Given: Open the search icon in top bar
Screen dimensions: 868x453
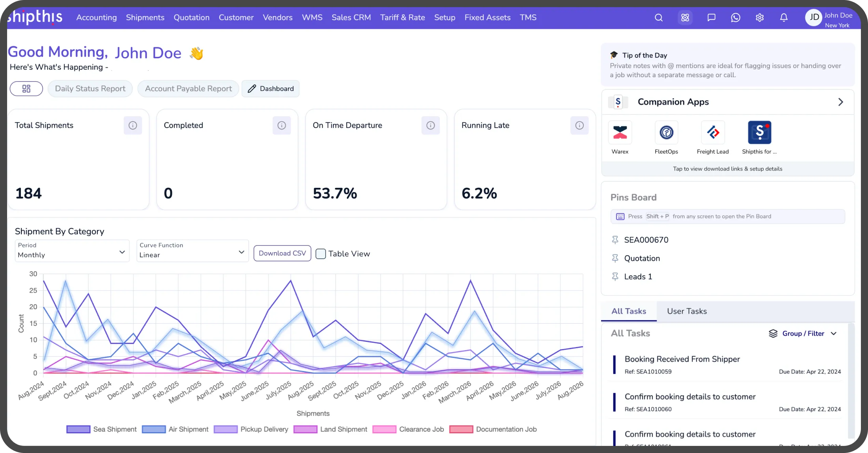Looking at the screenshot, I should coord(659,18).
